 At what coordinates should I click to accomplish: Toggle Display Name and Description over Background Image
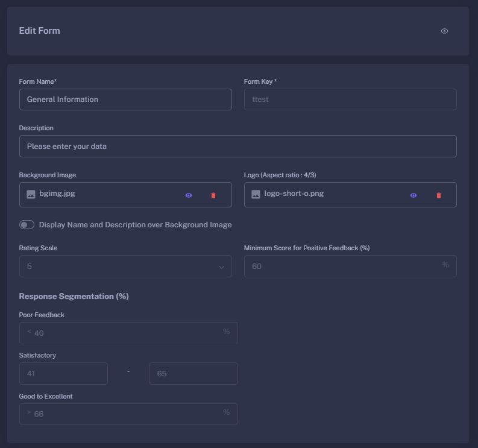click(27, 225)
